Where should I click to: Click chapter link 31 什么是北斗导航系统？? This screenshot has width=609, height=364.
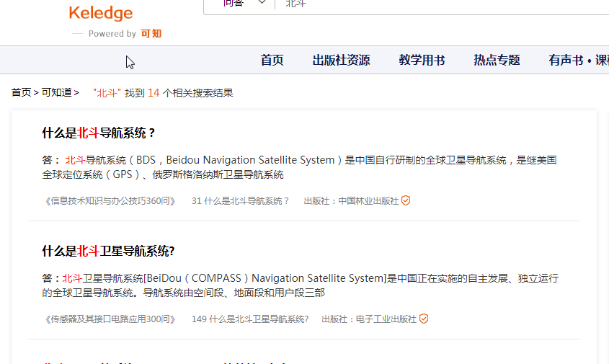(240, 201)
